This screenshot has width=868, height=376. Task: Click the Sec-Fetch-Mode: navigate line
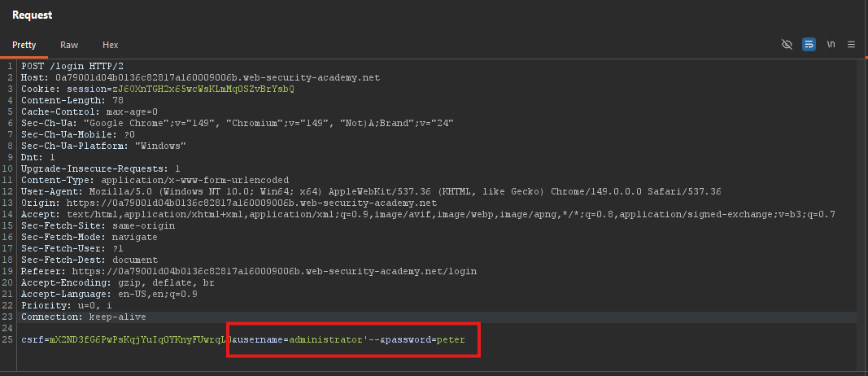pos(89,237)
